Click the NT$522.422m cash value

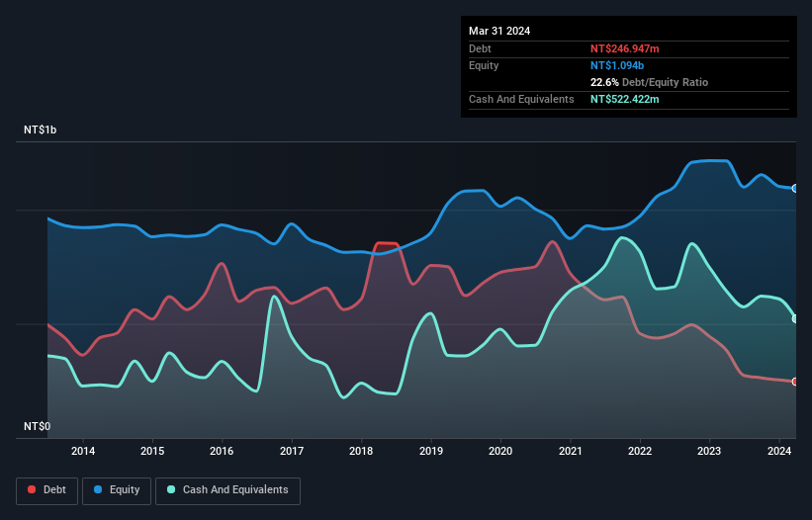(x=624, y=99)
